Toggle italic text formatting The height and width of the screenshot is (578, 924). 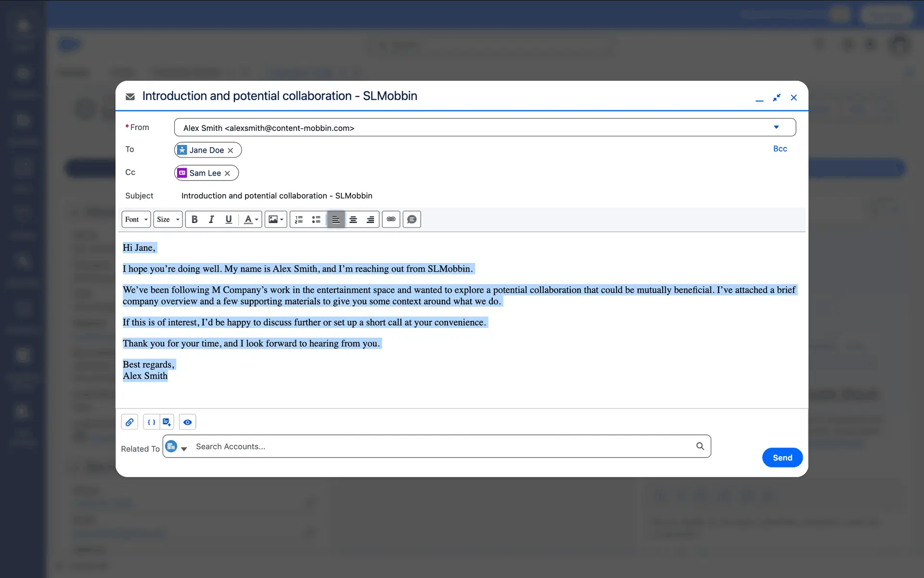coord(211,220)
